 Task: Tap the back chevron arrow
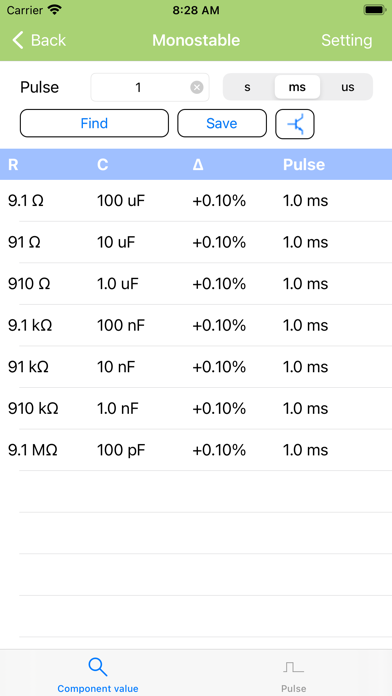(18, 40)
